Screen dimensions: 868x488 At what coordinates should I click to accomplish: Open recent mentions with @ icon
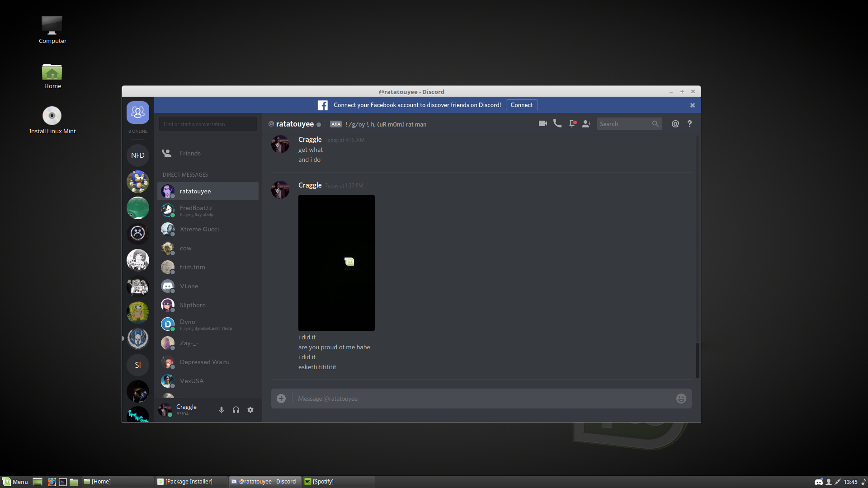pos(675,123)
